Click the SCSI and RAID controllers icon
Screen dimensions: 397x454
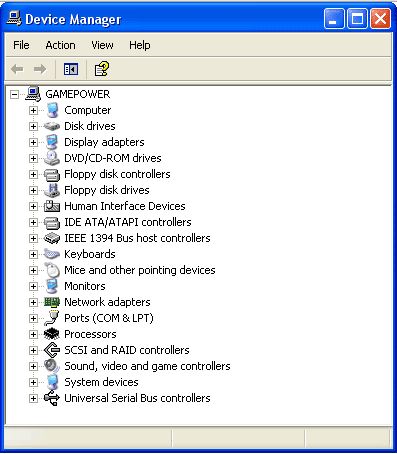tap(52, 350)
